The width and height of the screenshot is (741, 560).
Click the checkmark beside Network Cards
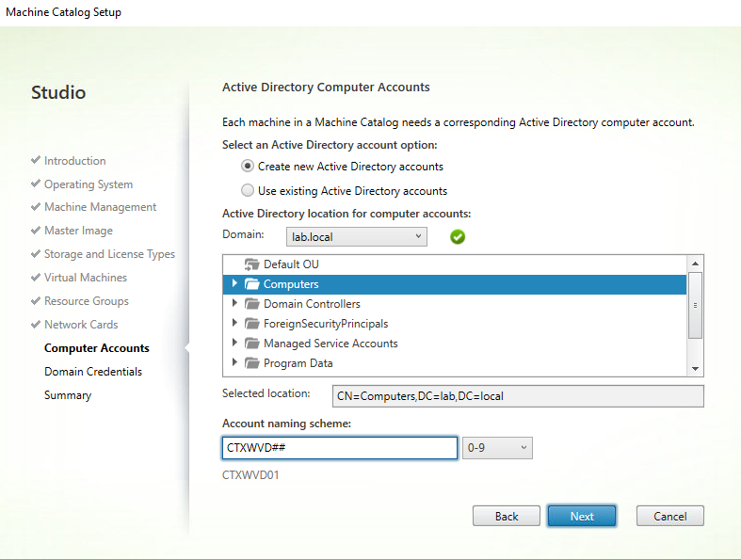pyautogui.click(x=36, y=324)
